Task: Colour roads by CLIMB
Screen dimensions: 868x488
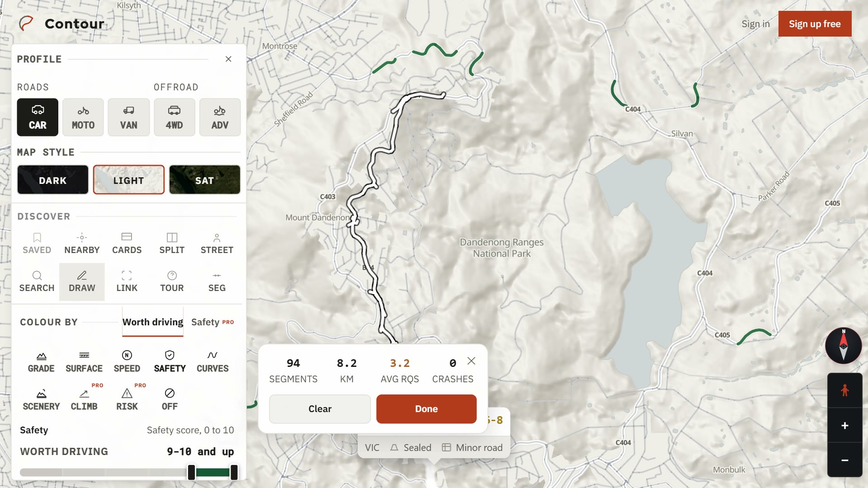Action: click(84, 400)
